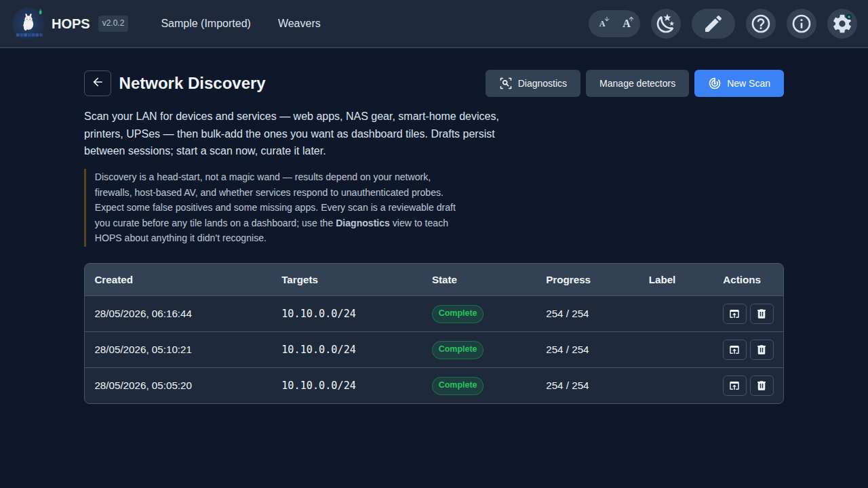This screenshot has width=868, height=488.
Task: Switch to Weavers dashboard
Action: tap(299, 24)
